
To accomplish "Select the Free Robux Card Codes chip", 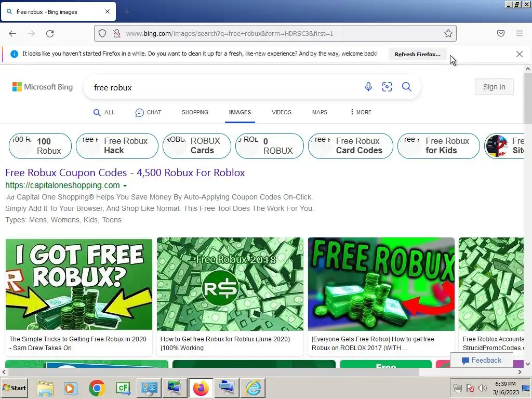I will (351, 146).
